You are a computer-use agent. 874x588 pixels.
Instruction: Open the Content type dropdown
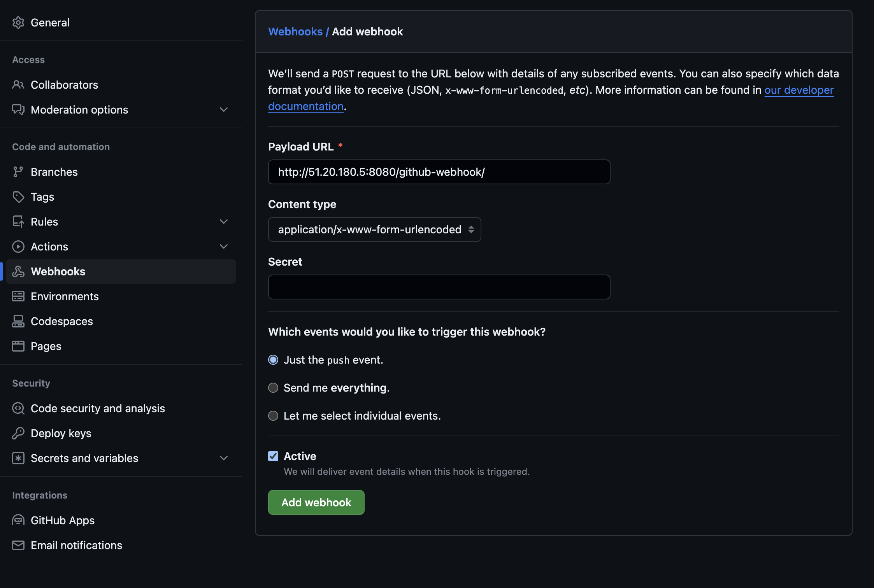374,229
